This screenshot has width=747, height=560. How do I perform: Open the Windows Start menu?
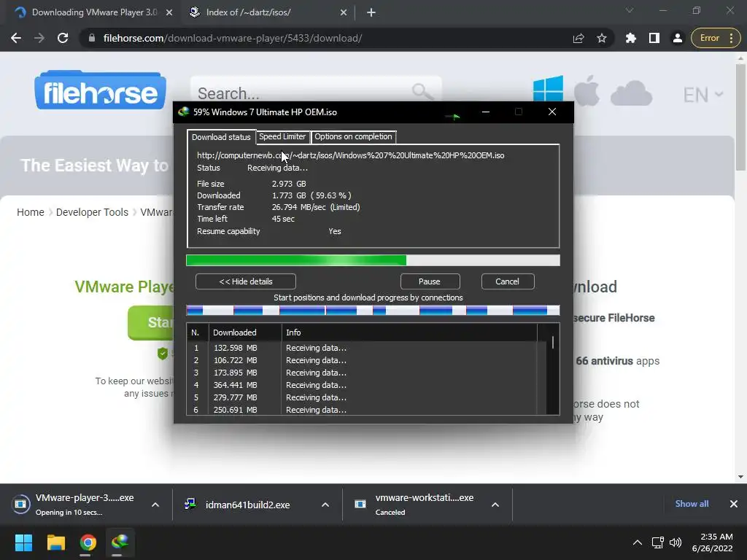click(x=23, y=542)
